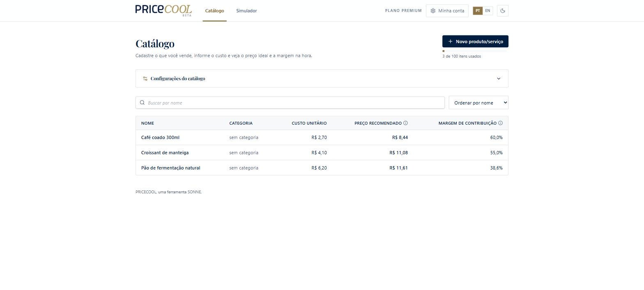This screenshot has width=644, height=290.
Task: Click the info icon beside Margem de Contribuição
Action: [x=500, y=123]
